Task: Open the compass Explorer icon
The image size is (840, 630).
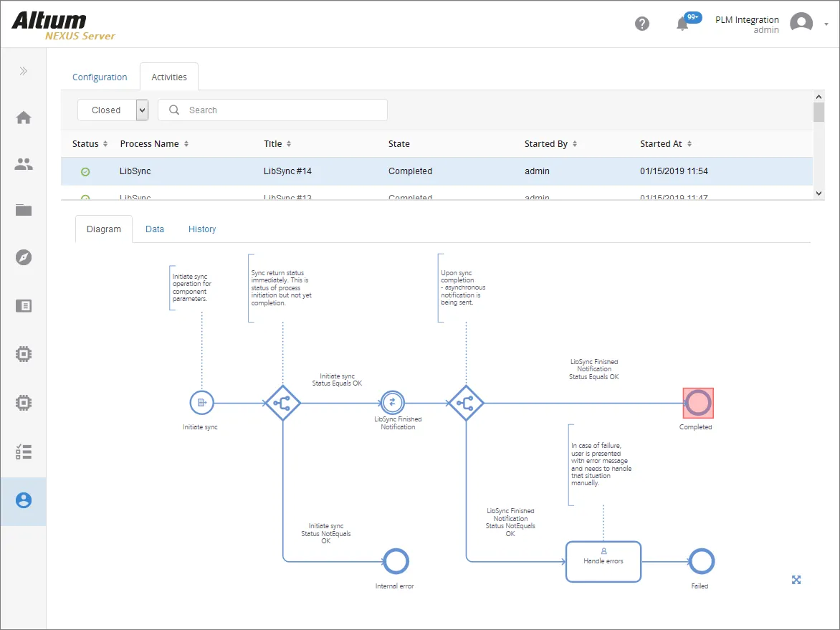Action: [24, 257]
